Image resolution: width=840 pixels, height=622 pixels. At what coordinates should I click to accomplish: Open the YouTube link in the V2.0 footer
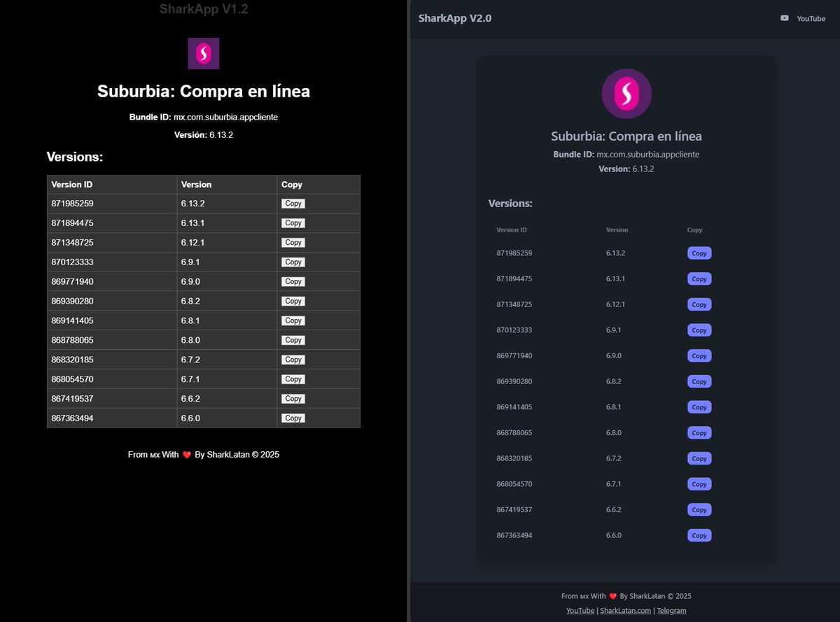580,611
